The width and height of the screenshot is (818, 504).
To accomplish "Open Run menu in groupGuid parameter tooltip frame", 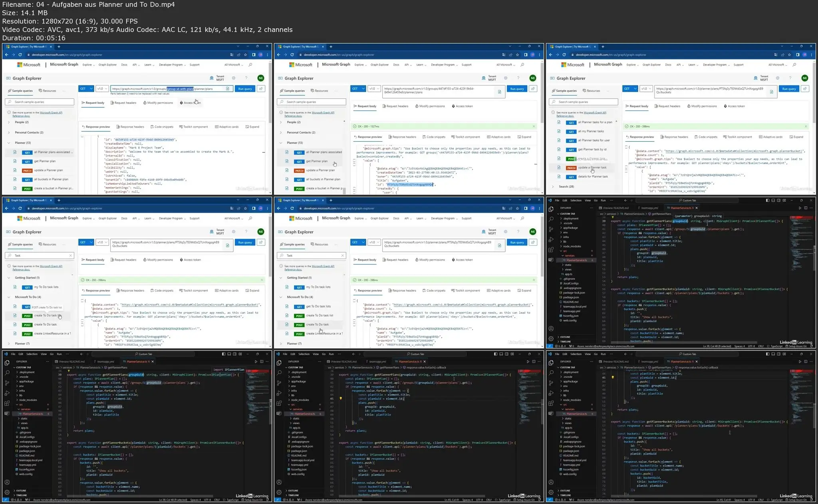I will (603, 200).
